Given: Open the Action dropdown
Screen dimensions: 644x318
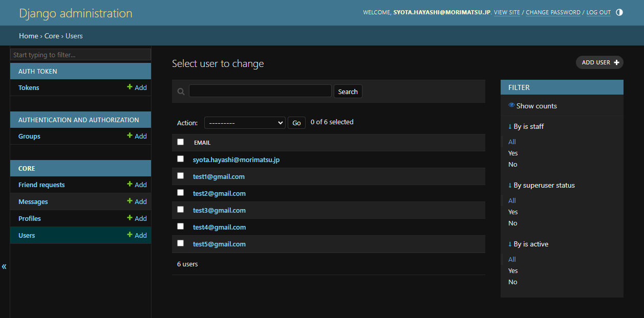Looking at the screenshot, I should coord(245,123).
